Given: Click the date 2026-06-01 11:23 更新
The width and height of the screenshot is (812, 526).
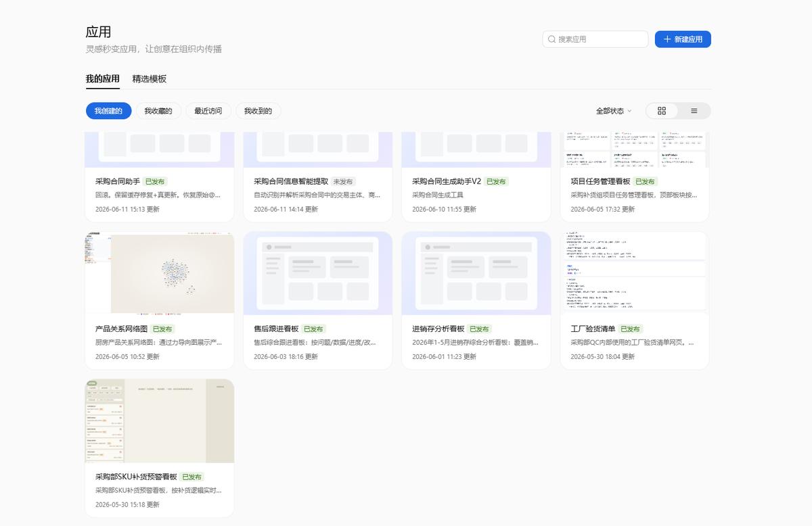Looking at the screenshot, I should pyautogui.click(x=444, y=357).
